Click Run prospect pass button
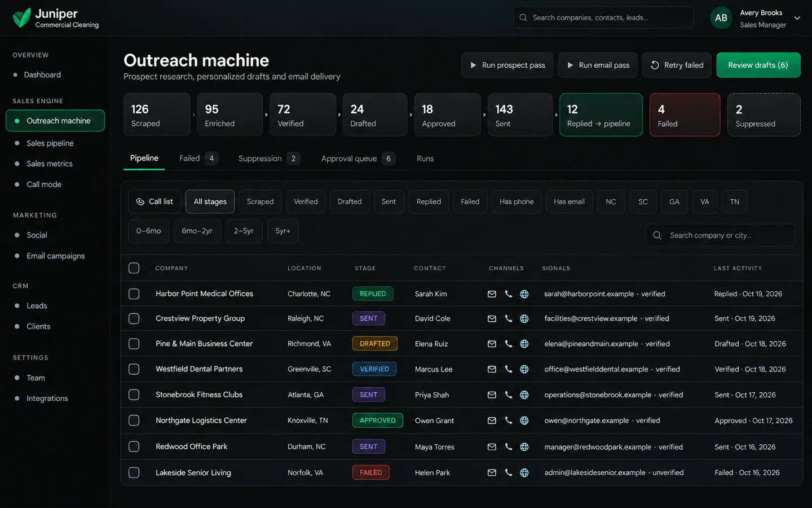Viewport: 812px width, 508px height. pyautogui.click(x=507, y=65)
